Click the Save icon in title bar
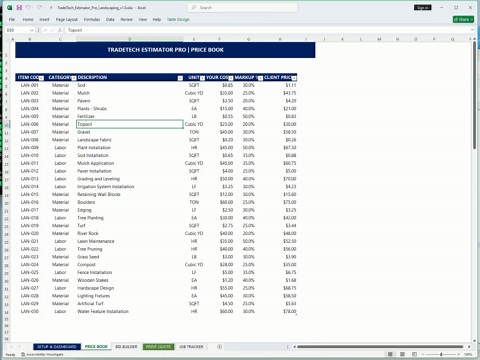Screen dimensions: 480x360 19,7
